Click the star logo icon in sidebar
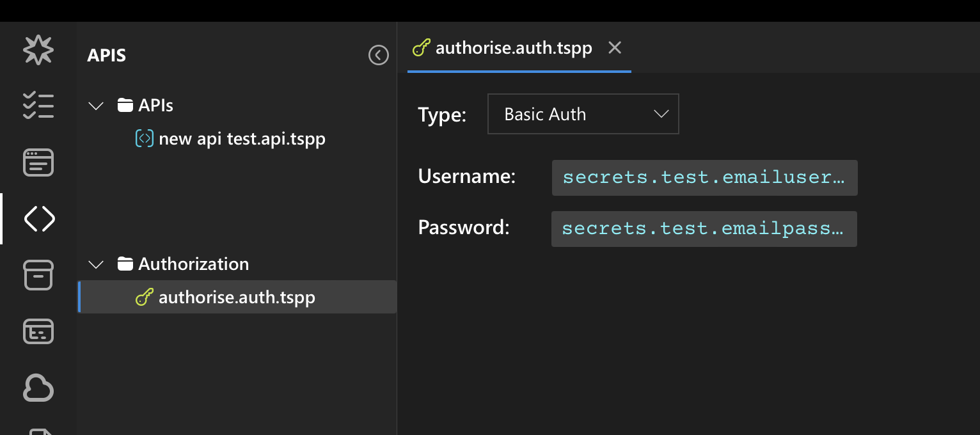 pos(38,50)
